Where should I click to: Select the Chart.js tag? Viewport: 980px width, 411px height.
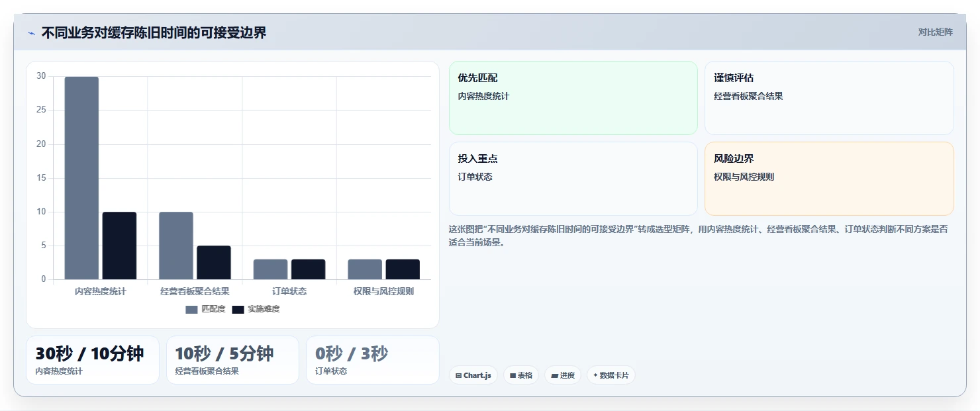tap(473, 375)
